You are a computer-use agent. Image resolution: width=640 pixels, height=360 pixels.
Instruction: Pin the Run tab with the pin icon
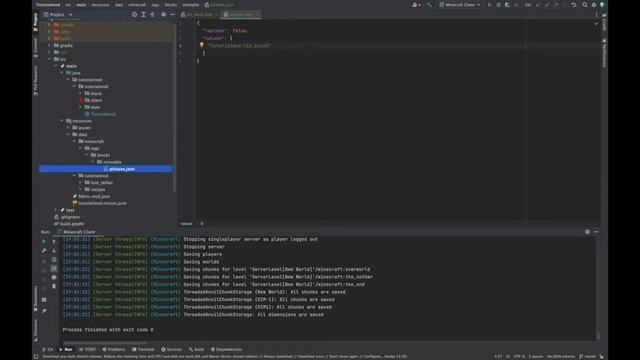coord(44,311)
